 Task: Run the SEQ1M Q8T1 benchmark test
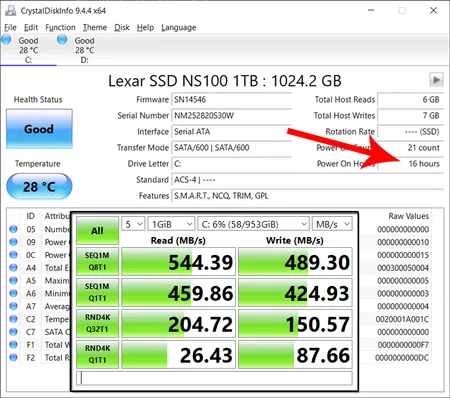pyautogui.click(x=97, y=261)
